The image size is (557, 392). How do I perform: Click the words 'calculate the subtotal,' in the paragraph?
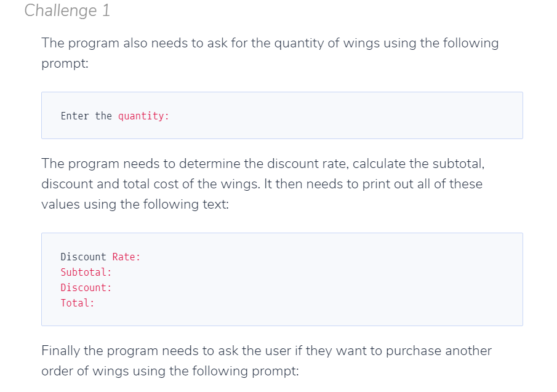click(419, 164)
